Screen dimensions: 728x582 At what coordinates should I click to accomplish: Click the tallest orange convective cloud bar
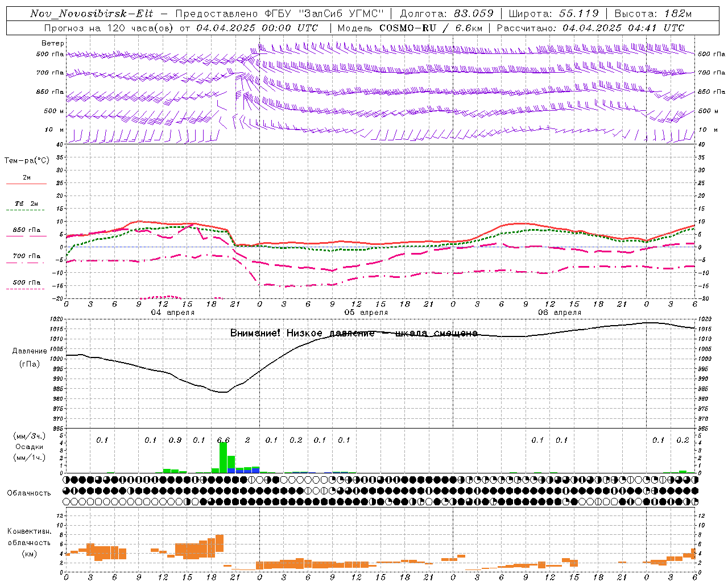pyautogui.click(x=220, y=543)
